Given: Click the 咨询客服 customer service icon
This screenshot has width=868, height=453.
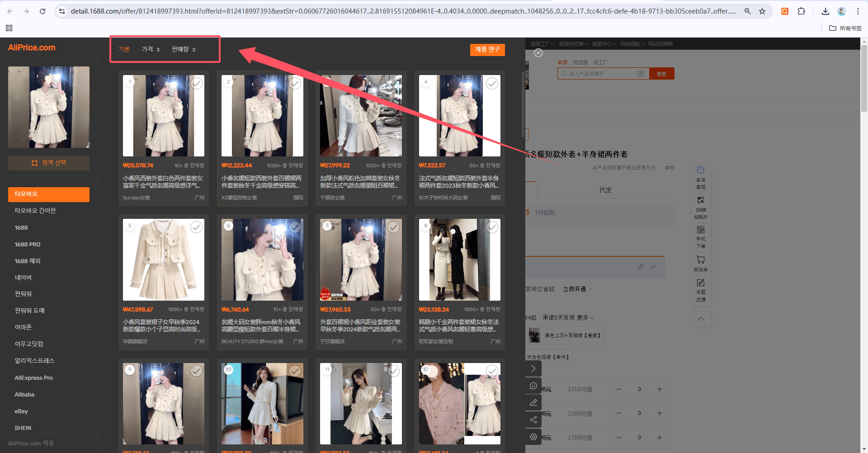Looking at the screenshot, I should (x=701, y=178).
